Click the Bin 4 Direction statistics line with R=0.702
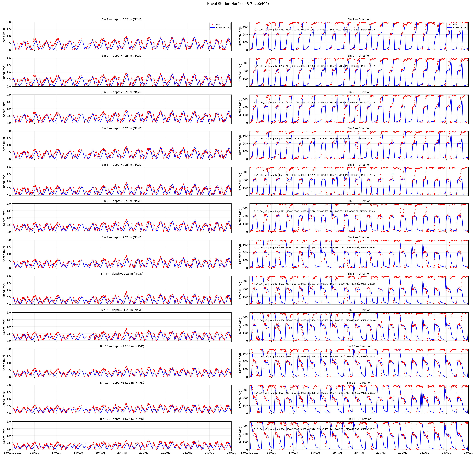Image resolution: width=476 pixels, height=457 pixels. tap(314, 139)
